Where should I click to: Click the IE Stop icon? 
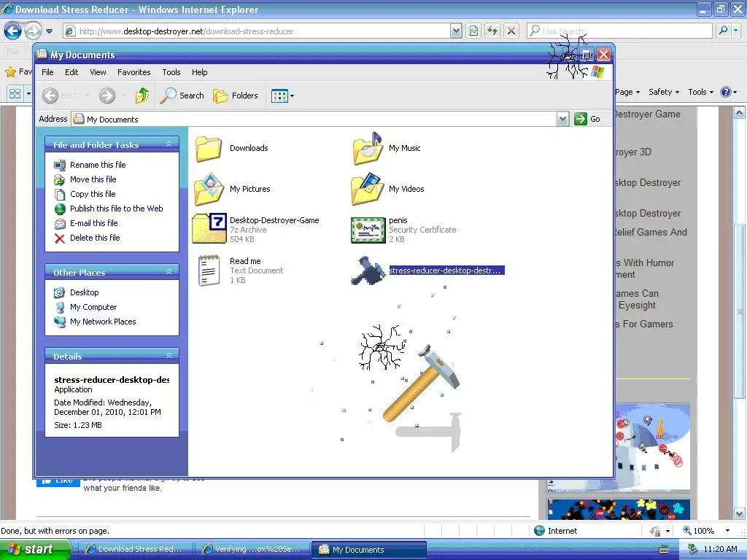511,31
